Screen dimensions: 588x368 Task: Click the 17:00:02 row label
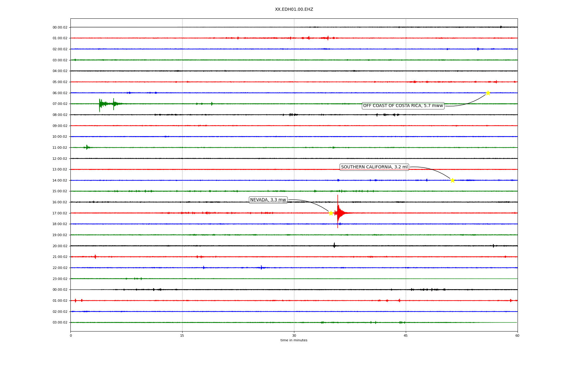[x=60, y=213]
